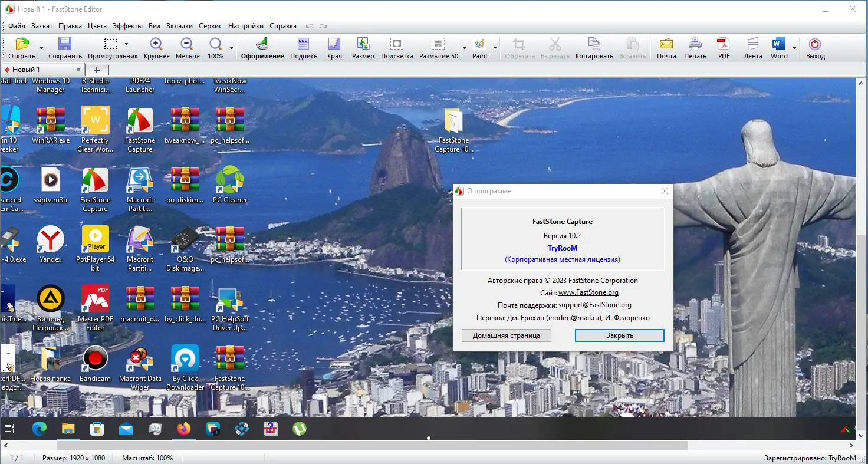This screenshot has height=464, width=868.
Task: Send image by email via Почта
Action: (x=666, y=47)
